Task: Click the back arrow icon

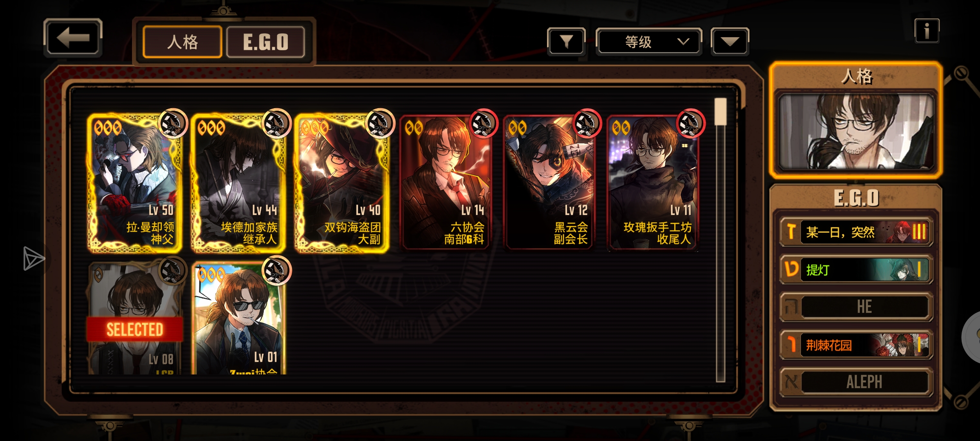Action: [73, 38]
